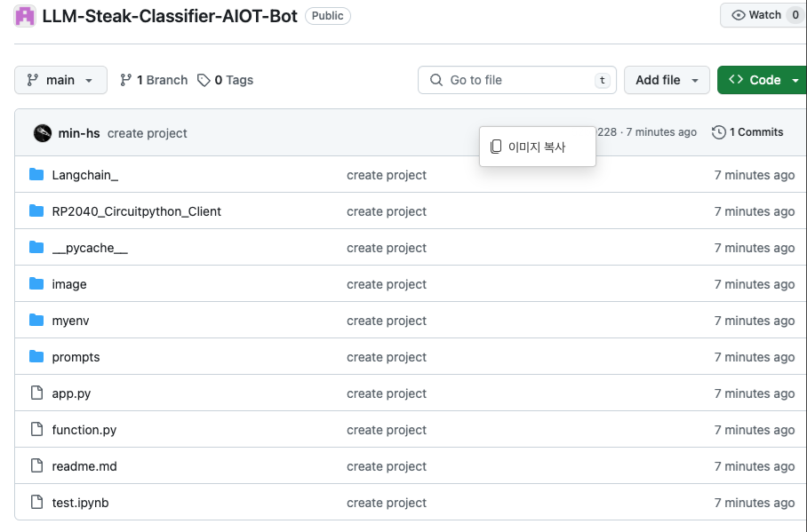Image resolution: width=807 pixels, height=532 pixels.
Task: Open the main branch dropdown
Action: click(x=60, y=80)
